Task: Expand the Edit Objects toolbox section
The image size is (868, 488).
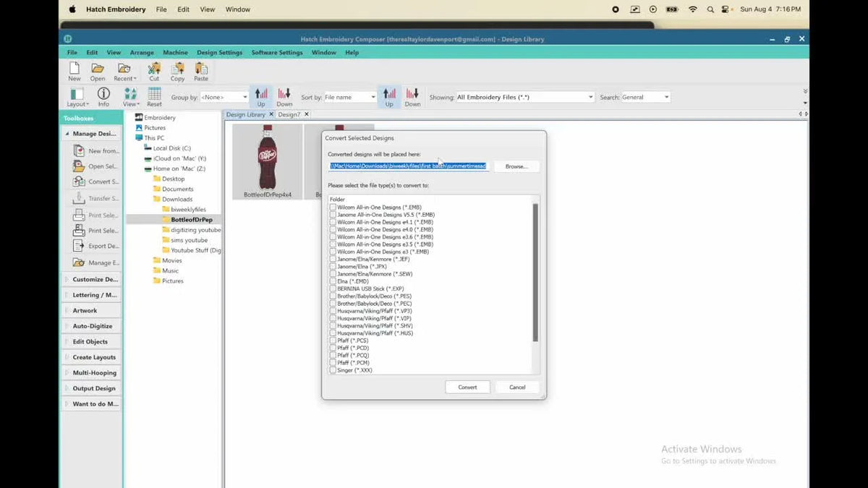Action: (92, 341)
